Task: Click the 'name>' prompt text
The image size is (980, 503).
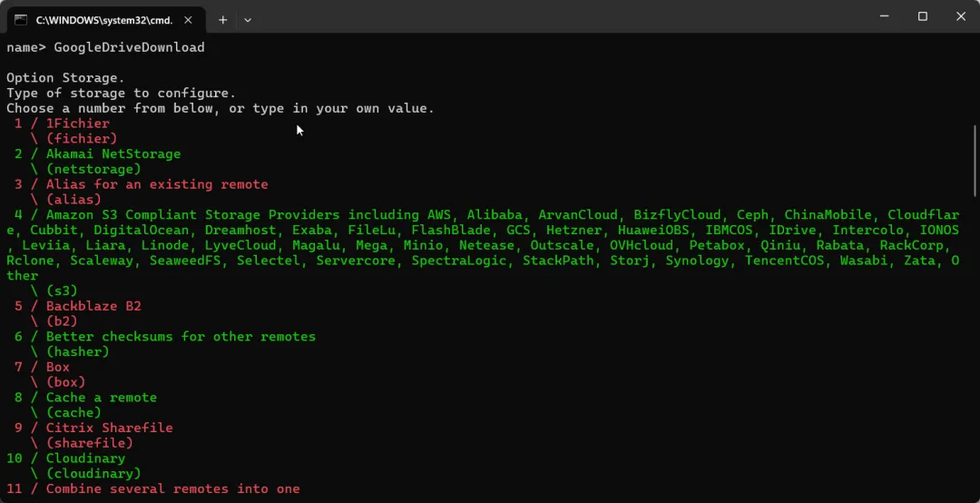Action: pyautogui.click(x=26, y=47)
